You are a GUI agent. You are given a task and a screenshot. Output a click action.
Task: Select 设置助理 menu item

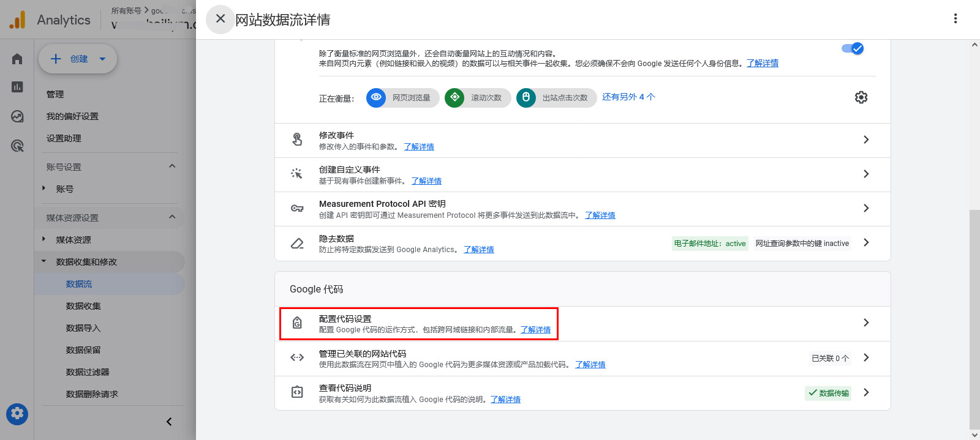(x=64, y=138)
